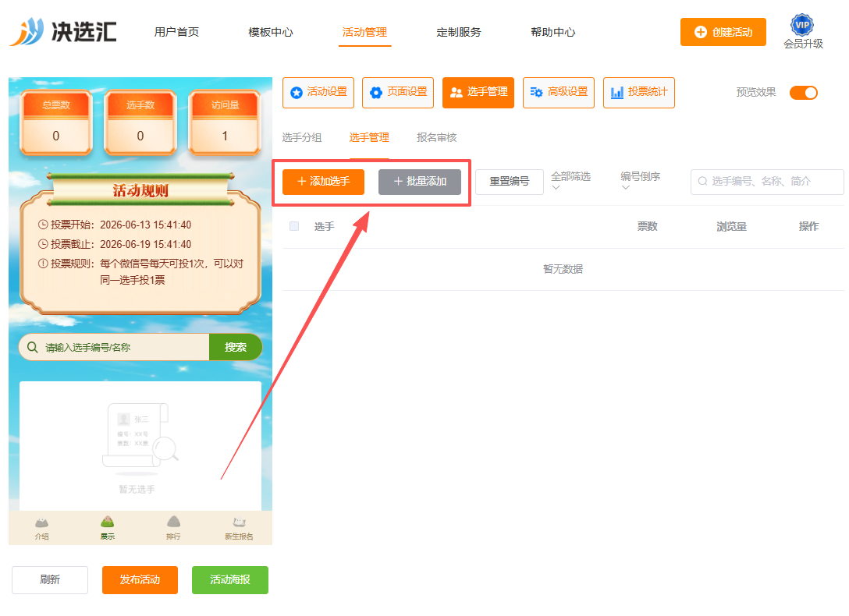849x616 pixels.
Task: Open the 页面设置 section
Action: tap(398, 93)
